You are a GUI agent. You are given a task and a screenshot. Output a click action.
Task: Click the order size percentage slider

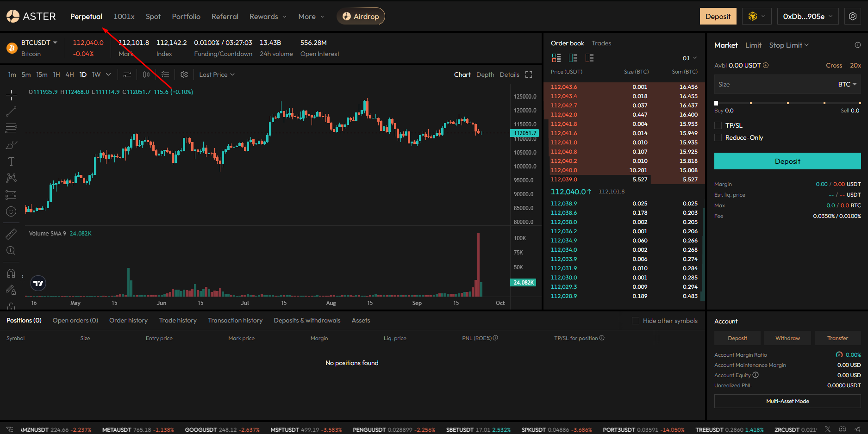coord(787,103)
